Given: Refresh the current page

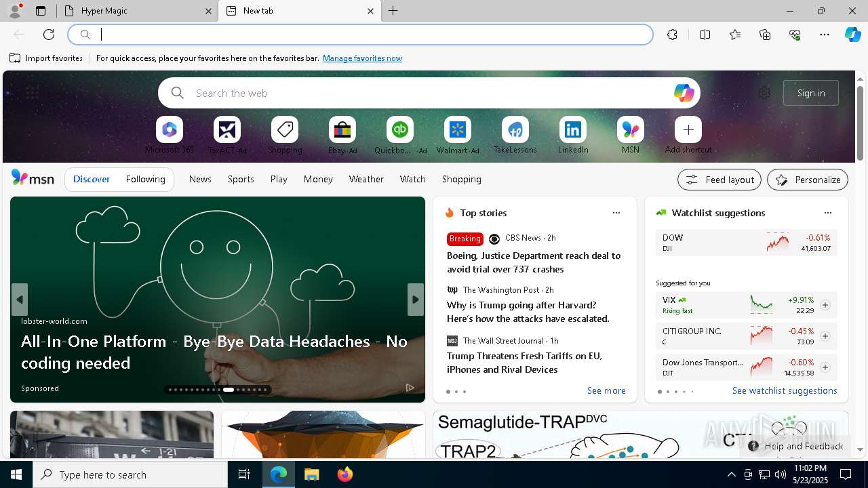Looking at the screenshot, I should [x=49, y=35].
